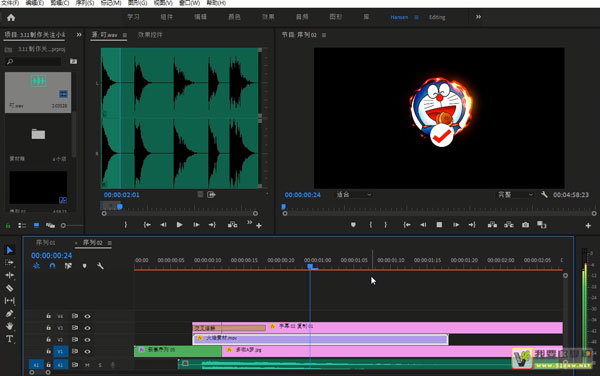Click the nest sequences insert icon
The height and width of the screenshot is (376, 600).
(36, 266)
